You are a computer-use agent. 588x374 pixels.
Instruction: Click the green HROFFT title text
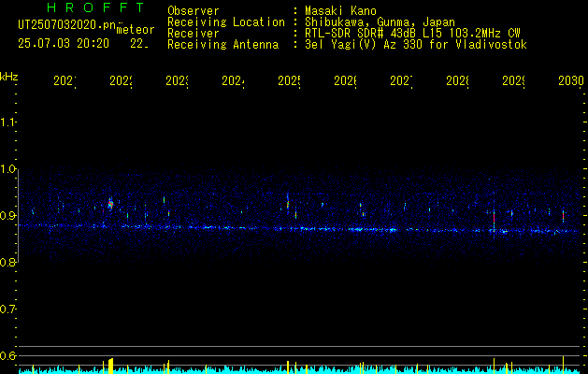[96, 7]
